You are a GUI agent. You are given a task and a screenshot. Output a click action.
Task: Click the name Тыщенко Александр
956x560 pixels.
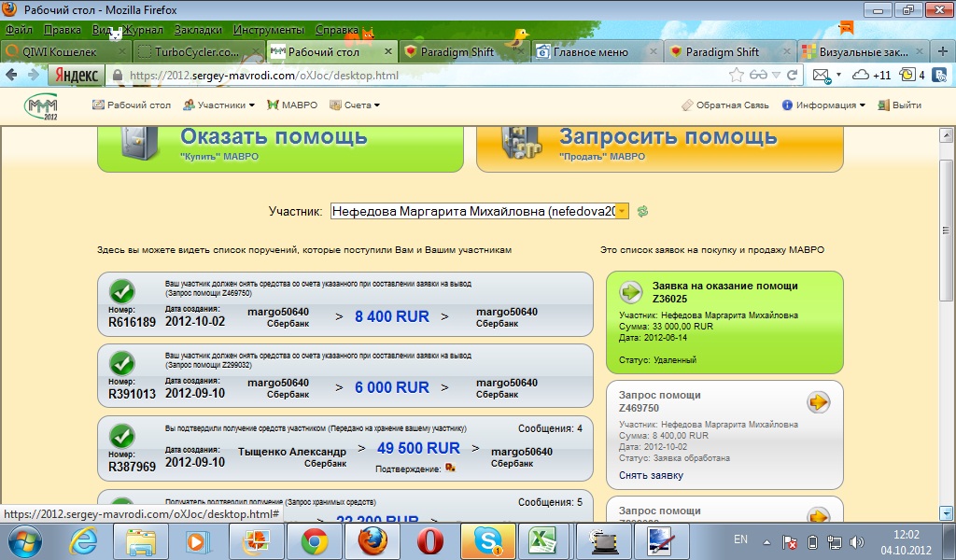click(x=292, y=452)
